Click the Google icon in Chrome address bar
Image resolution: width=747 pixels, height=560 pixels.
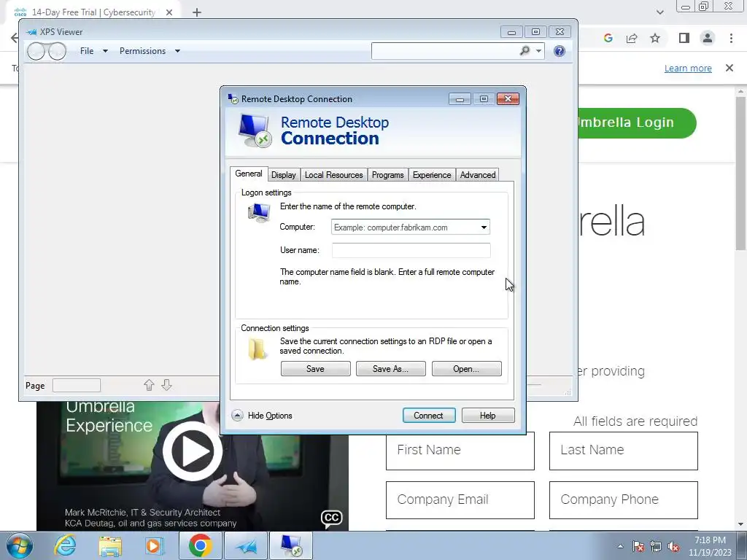click(x=608, y=38)
